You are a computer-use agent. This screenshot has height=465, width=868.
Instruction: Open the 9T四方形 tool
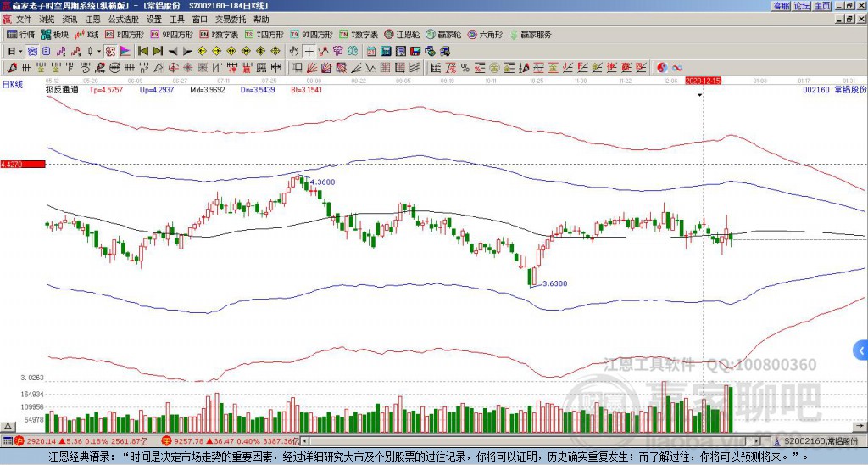(x=312, y=34)
